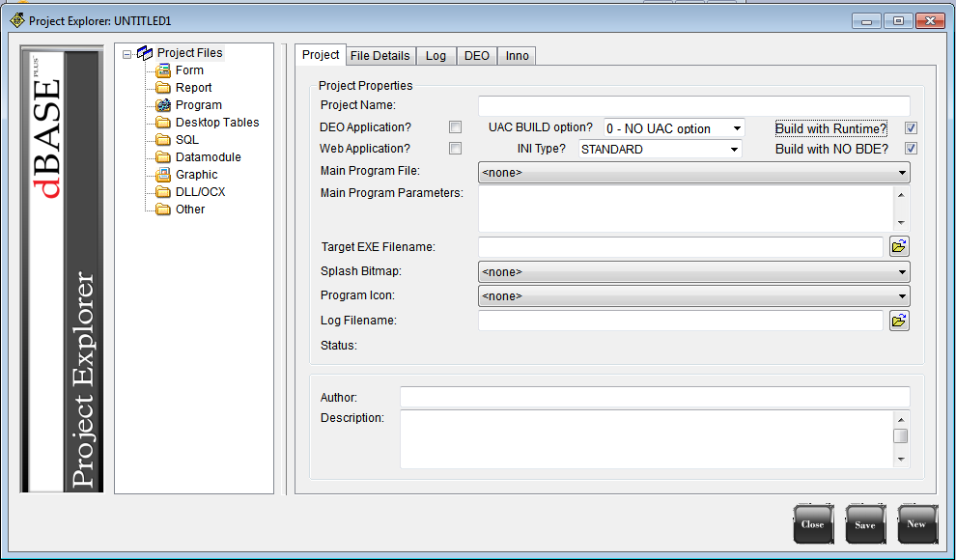Screen dimensions: 956x560
Task: Click the Author input field
Action: click(x=655, y=397)
